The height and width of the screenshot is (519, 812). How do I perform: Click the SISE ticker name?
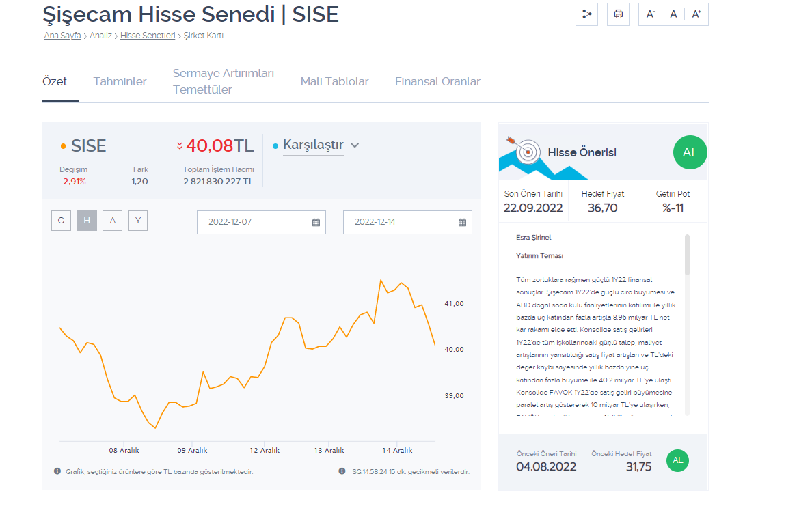89,146
